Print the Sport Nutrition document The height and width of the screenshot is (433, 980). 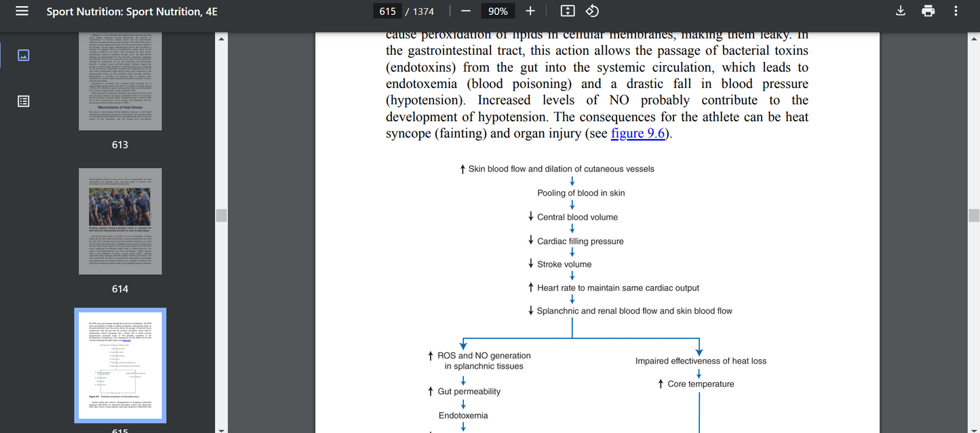coord(928,11)
